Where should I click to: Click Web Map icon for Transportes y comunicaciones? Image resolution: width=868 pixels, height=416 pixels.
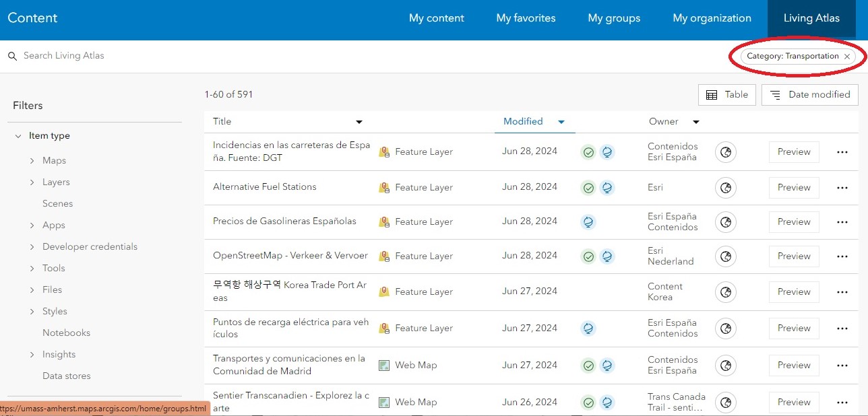pos(384,365)
